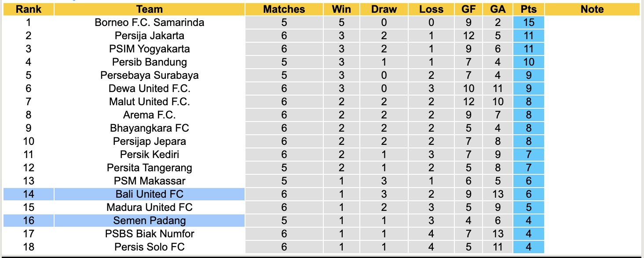Click the Persis Solo FC team name
This screenshot has width=644, height=258.
[x=150, y=247]
